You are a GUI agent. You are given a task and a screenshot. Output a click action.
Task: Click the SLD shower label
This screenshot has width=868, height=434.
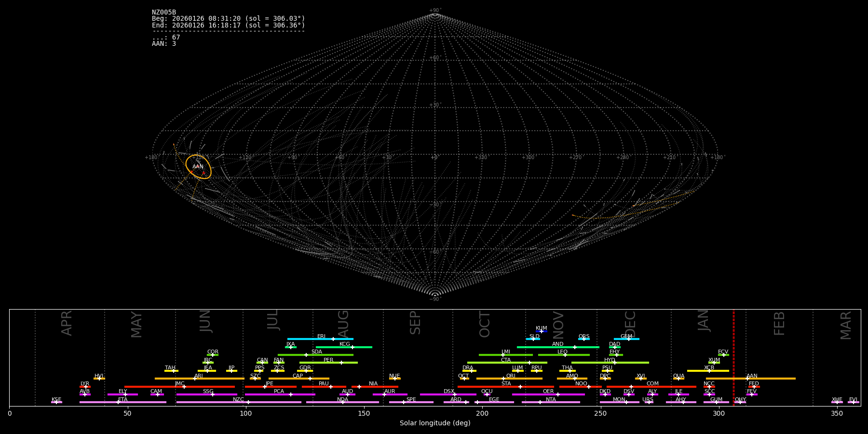534,337
